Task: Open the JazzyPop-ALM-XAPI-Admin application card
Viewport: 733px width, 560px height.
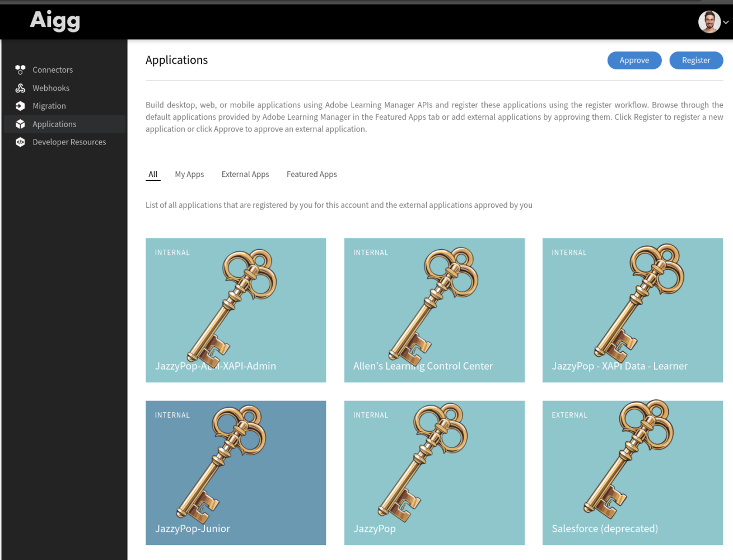Action: [236, 310]
